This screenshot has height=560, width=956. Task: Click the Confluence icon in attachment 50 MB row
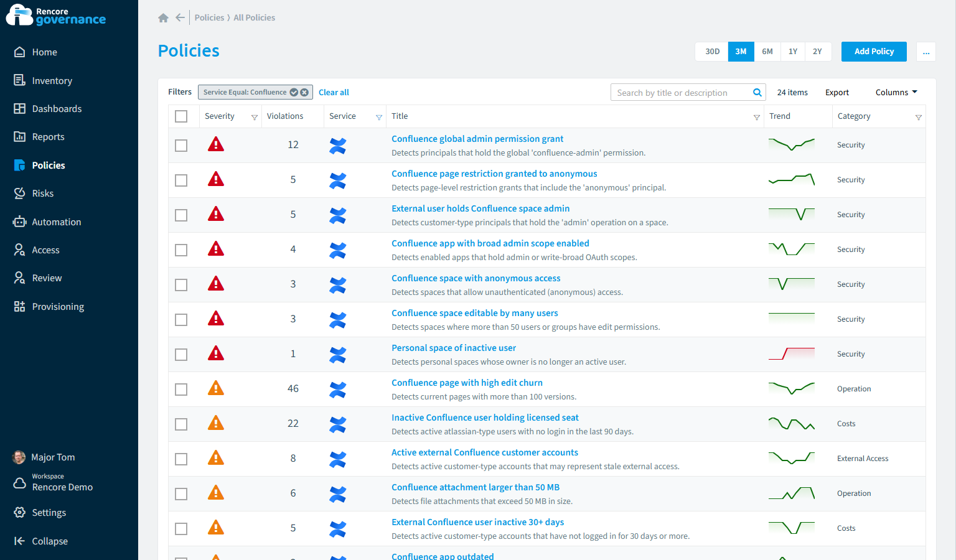[337, 495]
